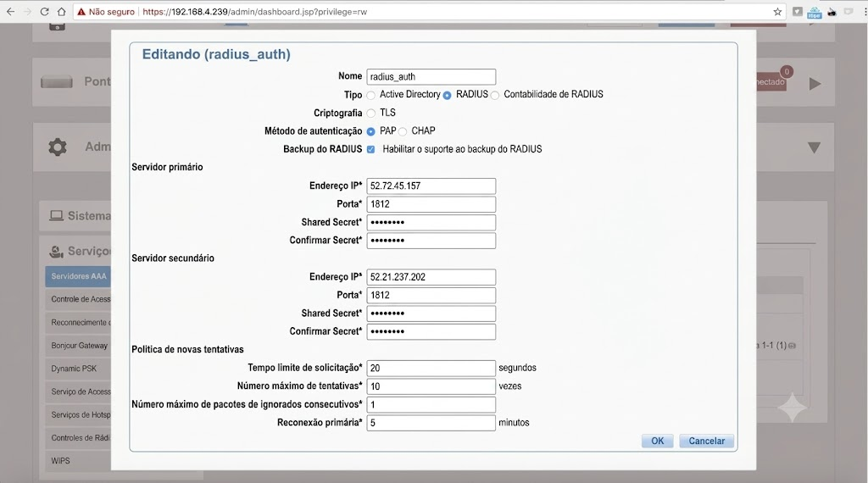This screenshot has height=483, width=868.
Task: Select the Active Directory radio button
Action: 371,95
